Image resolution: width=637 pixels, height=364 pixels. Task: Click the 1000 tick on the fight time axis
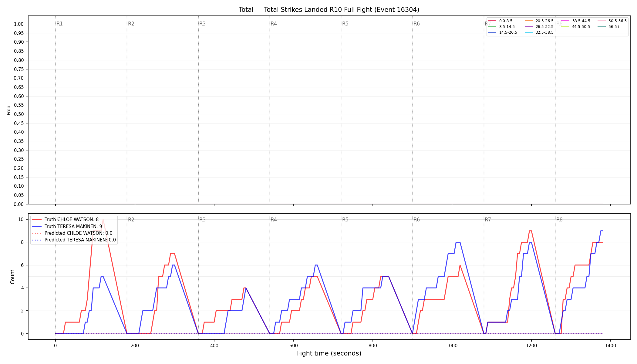(x=452, y=345)
